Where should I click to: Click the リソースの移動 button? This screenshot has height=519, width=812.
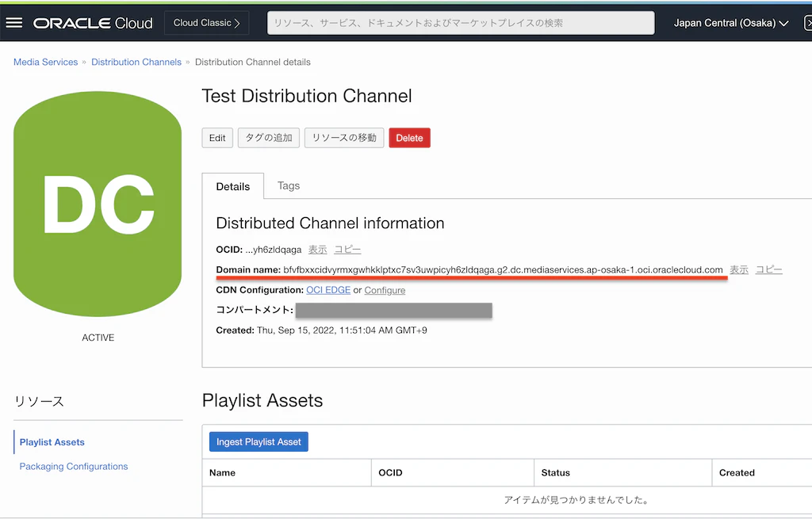tap(344, 138)
